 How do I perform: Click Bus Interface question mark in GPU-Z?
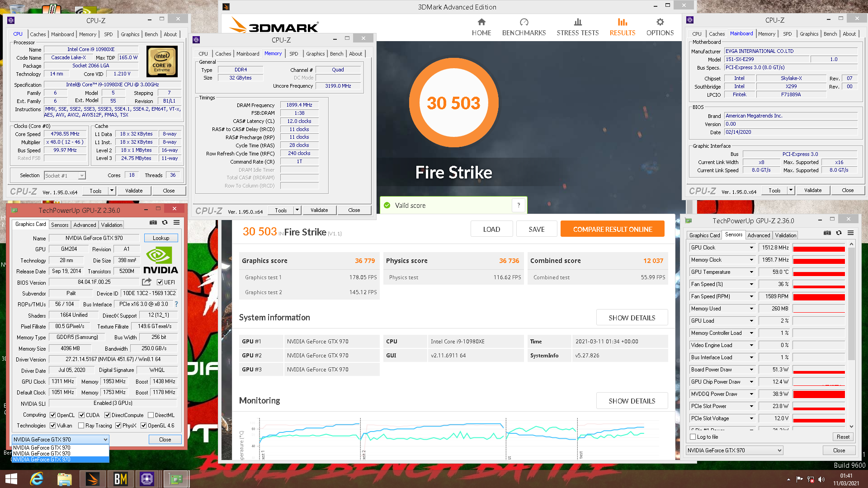point(176,304)
